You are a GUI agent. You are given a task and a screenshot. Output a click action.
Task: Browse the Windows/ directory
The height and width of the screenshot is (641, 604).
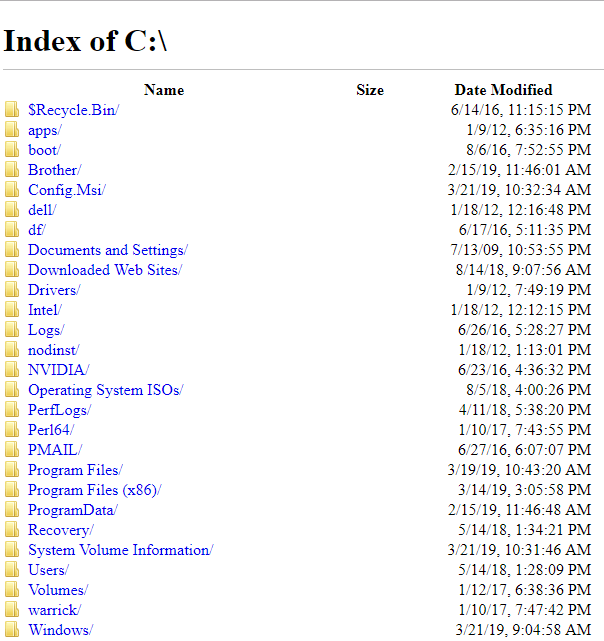point(60,630)
